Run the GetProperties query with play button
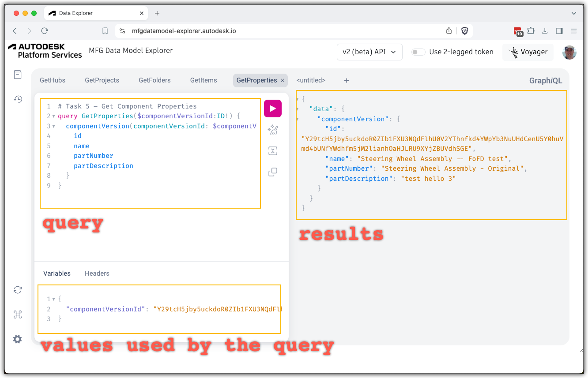Viewport: 588px width, 378px height. click(x=273, y=109)
